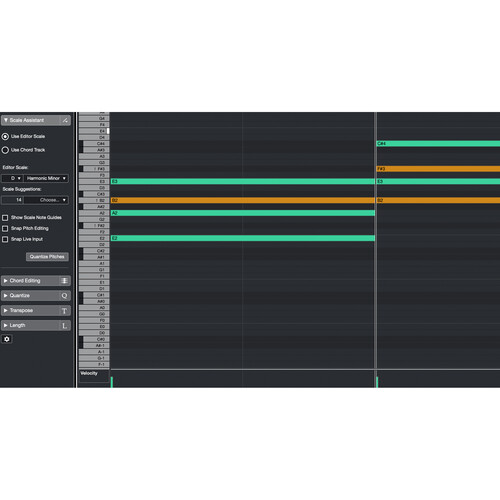Click the scale suggestions count field showing 14
Viewport: 500px width, 500px height.
[x=12, y=200]
